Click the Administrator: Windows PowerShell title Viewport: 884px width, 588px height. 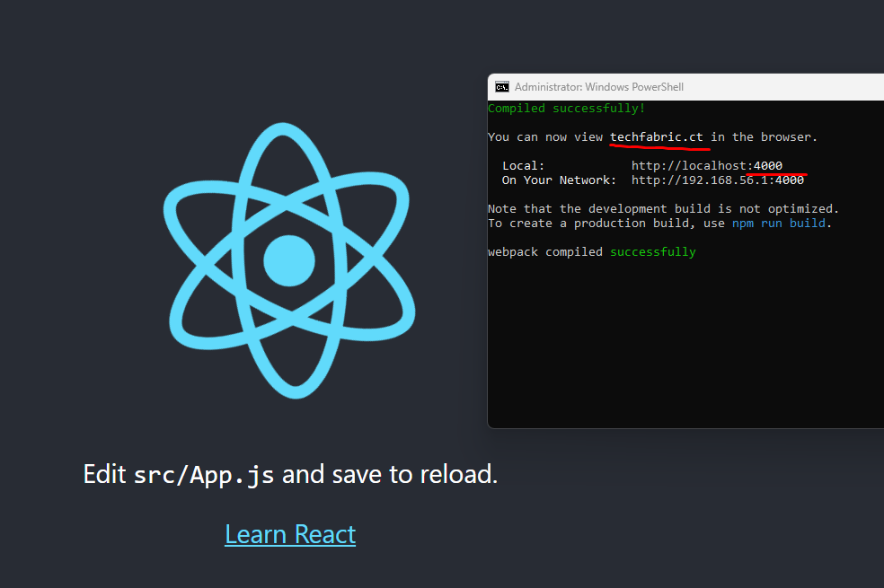598,87
